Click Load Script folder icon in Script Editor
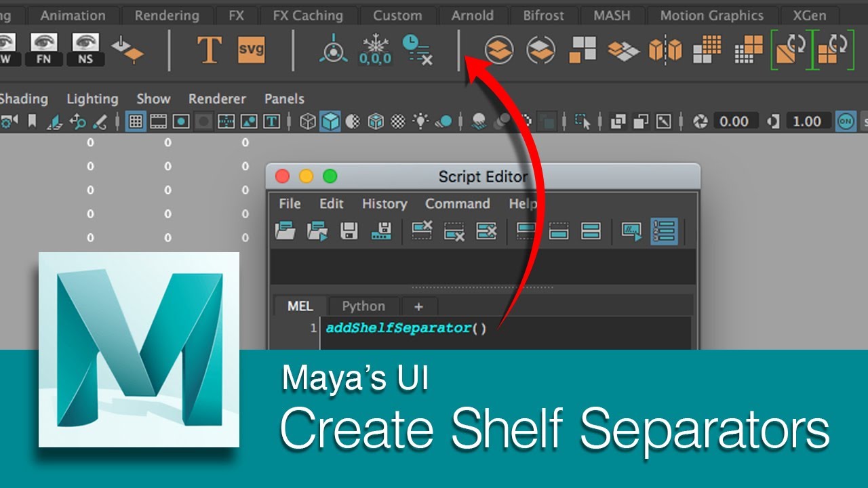The image size is (868, 488). tap(285, 231)
